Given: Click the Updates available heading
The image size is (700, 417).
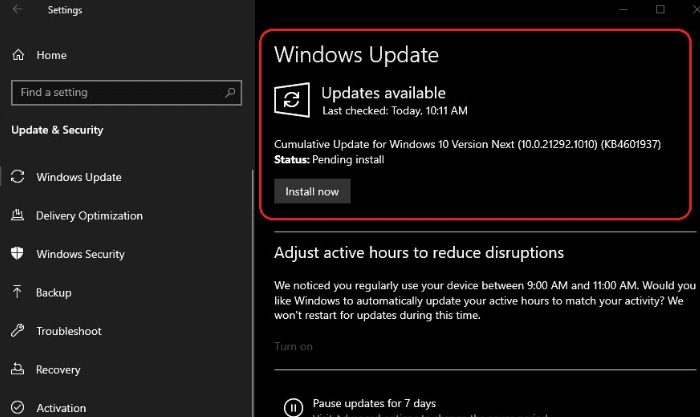Looking at the screenshot, I should click(383, 93).
